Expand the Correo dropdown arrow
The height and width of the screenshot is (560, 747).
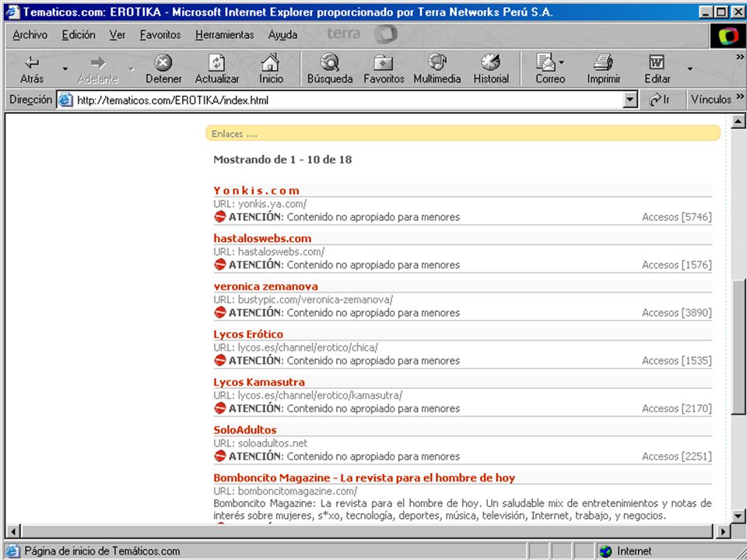(562, 62)
